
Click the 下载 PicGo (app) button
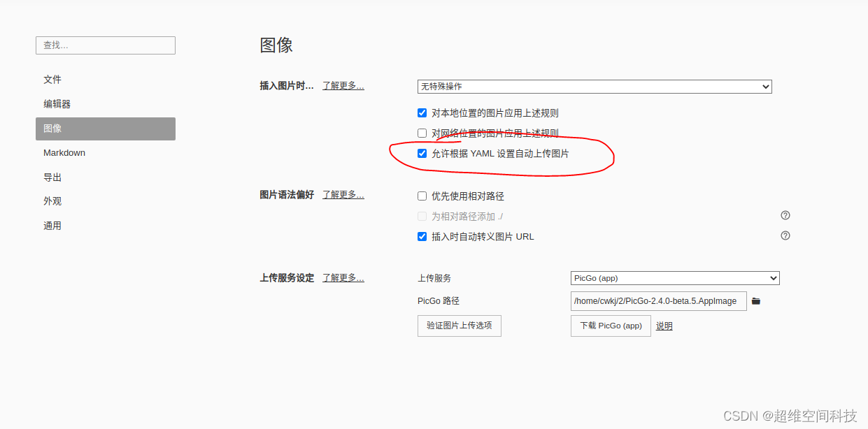(610, 326)
